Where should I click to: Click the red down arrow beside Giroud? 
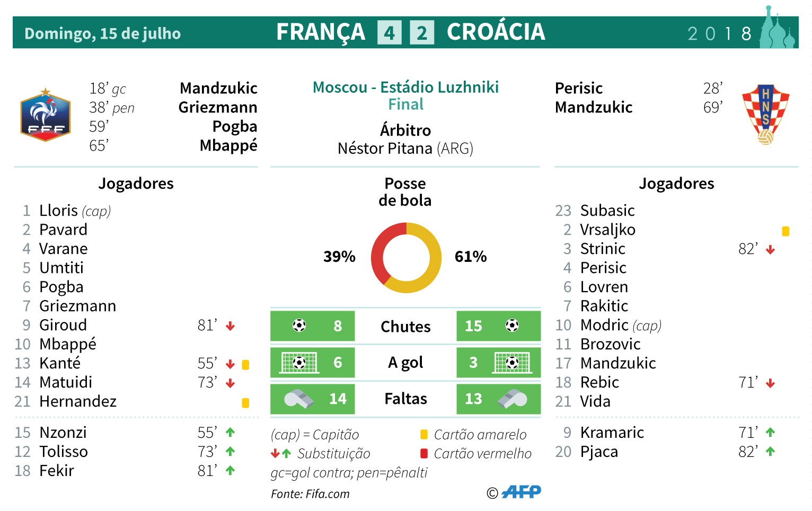230,326
